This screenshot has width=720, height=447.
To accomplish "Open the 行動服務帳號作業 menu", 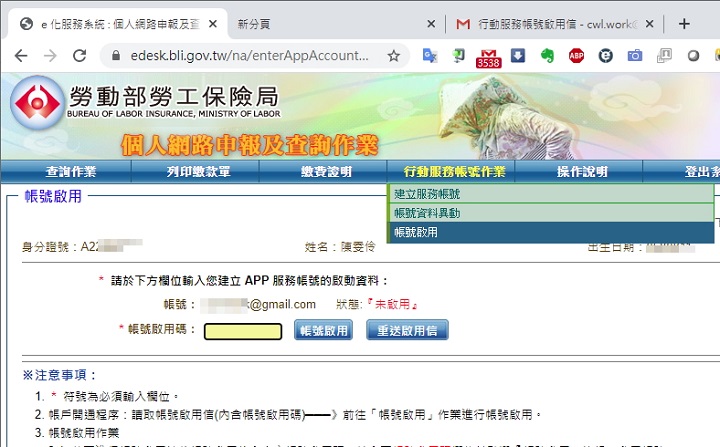I will pos(454,172).
